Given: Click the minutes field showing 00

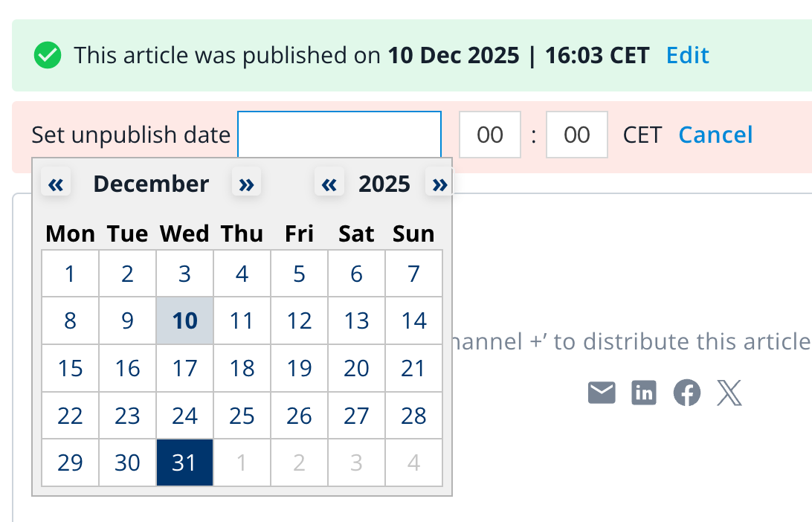Looking at the screenshot, I should point(576,135).
